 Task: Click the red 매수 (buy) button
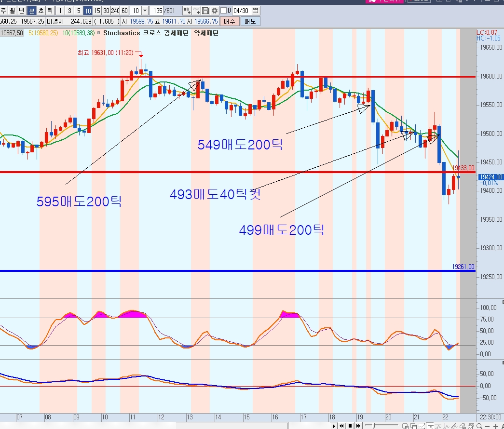pyautogui.click(x=230, y=21)
